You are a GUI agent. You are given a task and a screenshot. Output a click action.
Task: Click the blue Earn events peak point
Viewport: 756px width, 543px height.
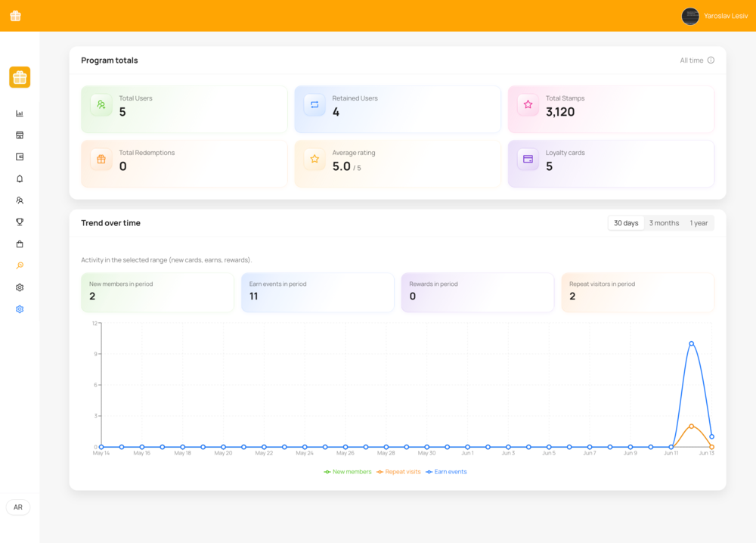click(x=692, y=344)
